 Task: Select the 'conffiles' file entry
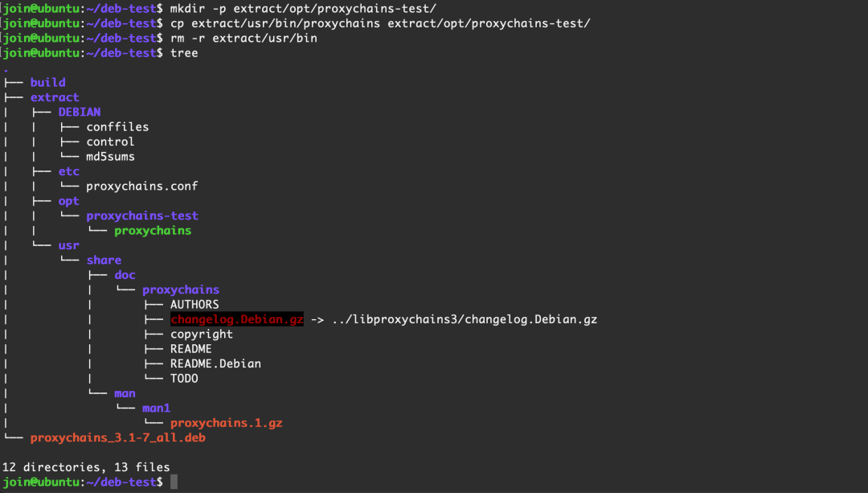click(117, 127)
